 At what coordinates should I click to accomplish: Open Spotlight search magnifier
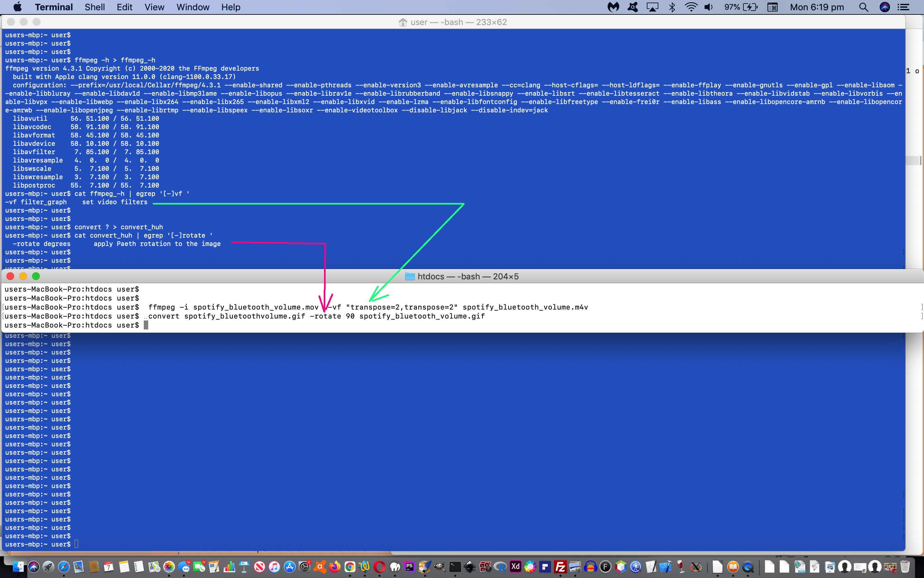[x=864, y=7]
